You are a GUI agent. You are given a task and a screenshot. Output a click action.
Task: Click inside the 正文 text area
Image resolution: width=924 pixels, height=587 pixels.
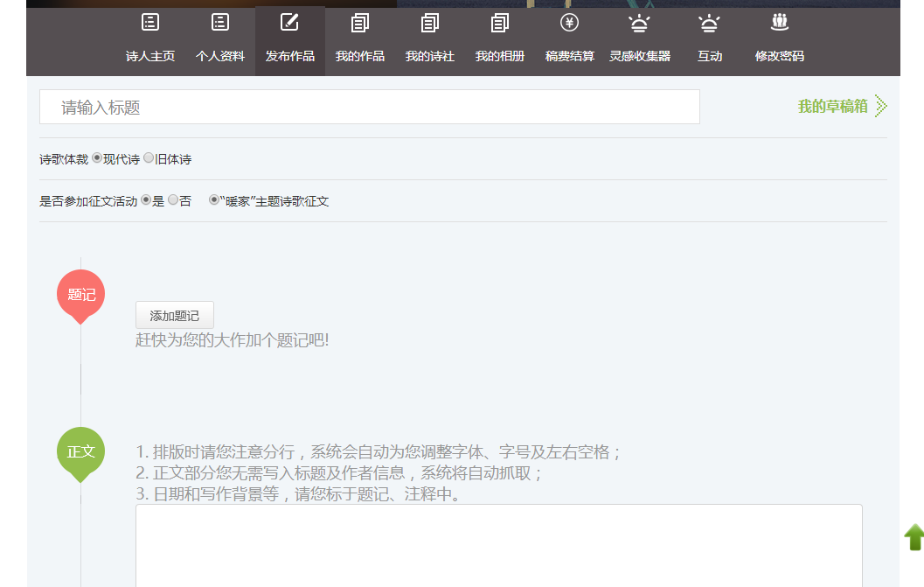[498, 545]
